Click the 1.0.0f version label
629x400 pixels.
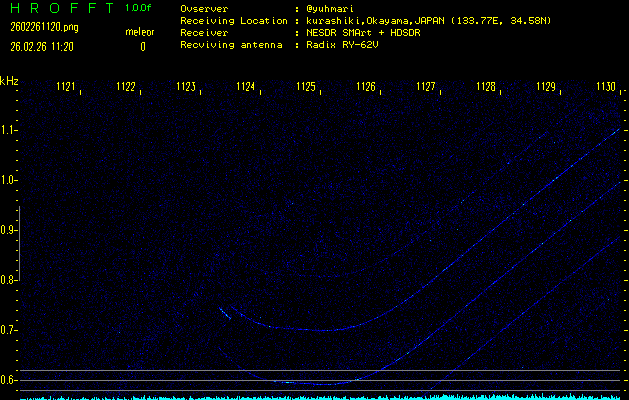[139, 8]
